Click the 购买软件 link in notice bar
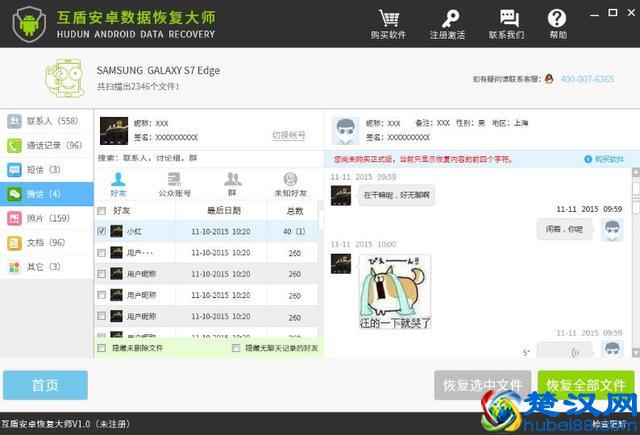Image resolution: width=640 pixels, height=435 pixels. point(604,159)
